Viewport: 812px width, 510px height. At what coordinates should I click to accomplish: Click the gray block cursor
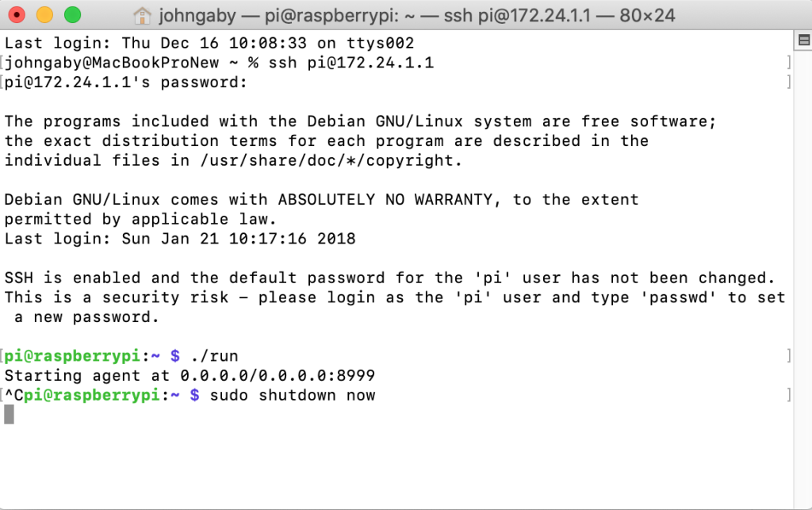coord(9,414)
